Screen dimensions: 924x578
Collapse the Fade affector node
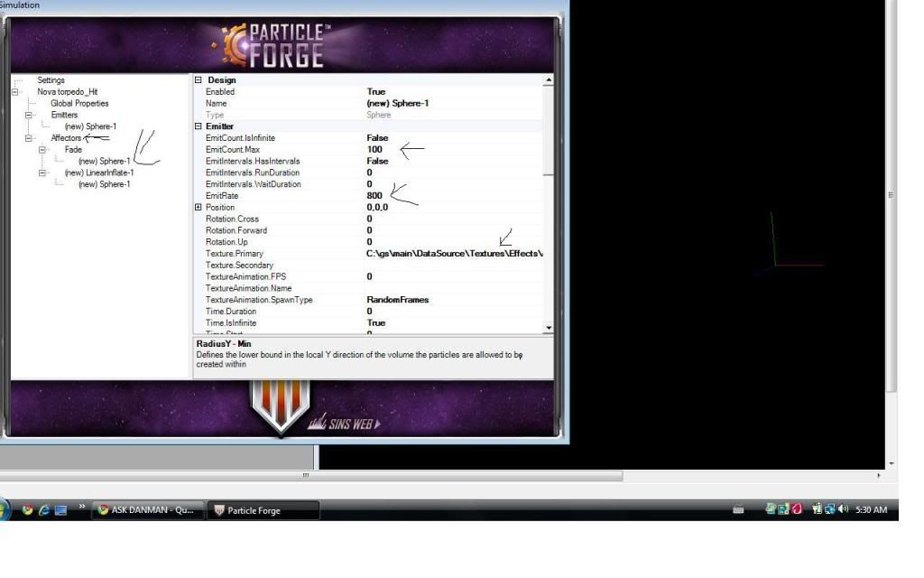point(42,150)
